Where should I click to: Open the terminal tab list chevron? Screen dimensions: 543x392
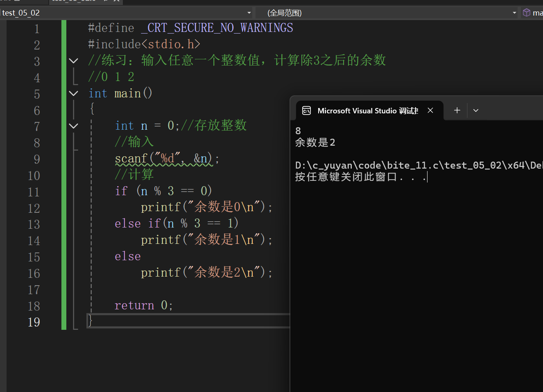coord(475,110)
